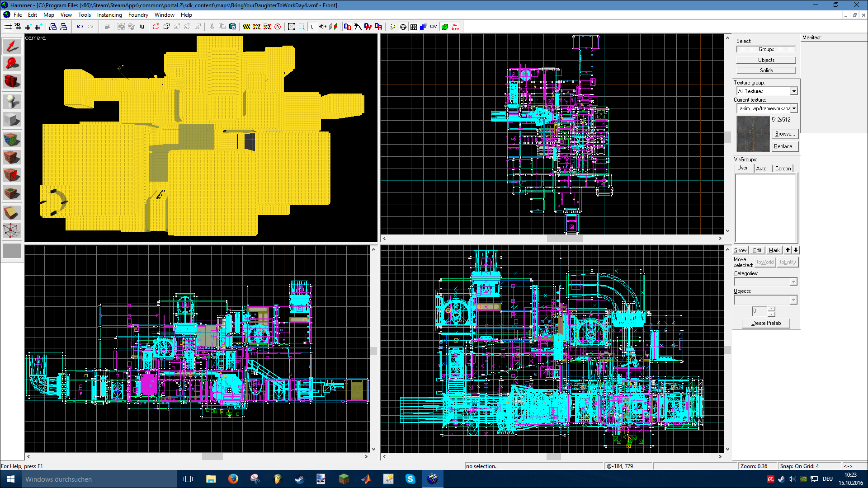Paste from clipboard toolbar icon
The height and width of the screenshot is (488, 868).
(232, 27)
